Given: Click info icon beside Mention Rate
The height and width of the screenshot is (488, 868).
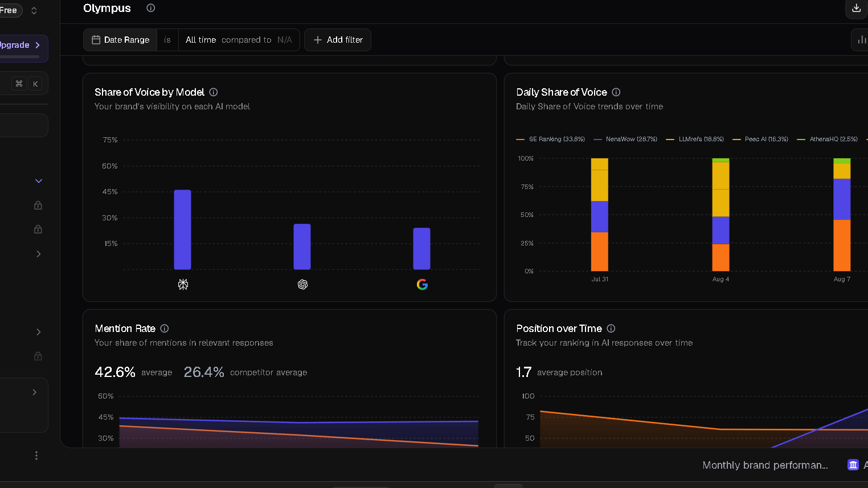Looking at the screenshot, I should coord(165,329).
